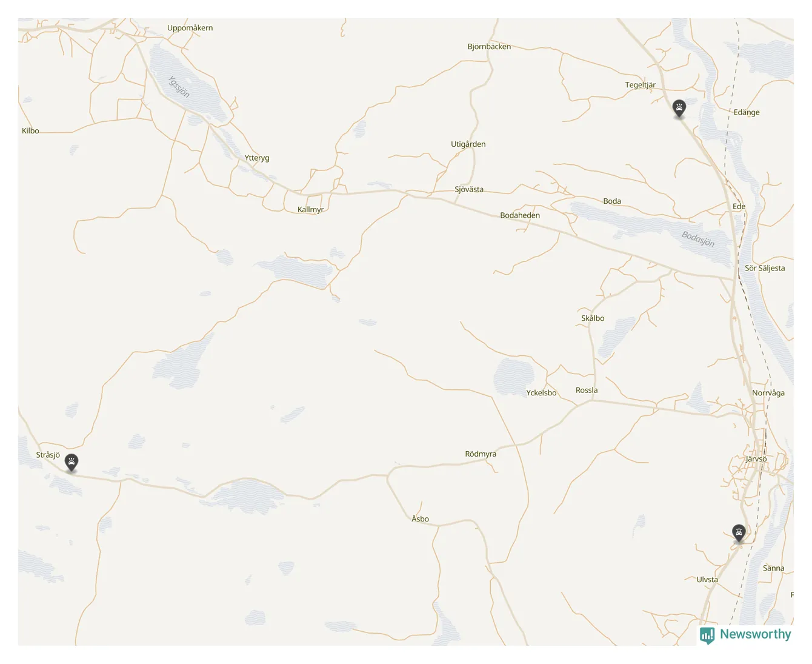The image size is (812, 664).
Task: Click the Kilbo place label
Action: click(30, 131)
